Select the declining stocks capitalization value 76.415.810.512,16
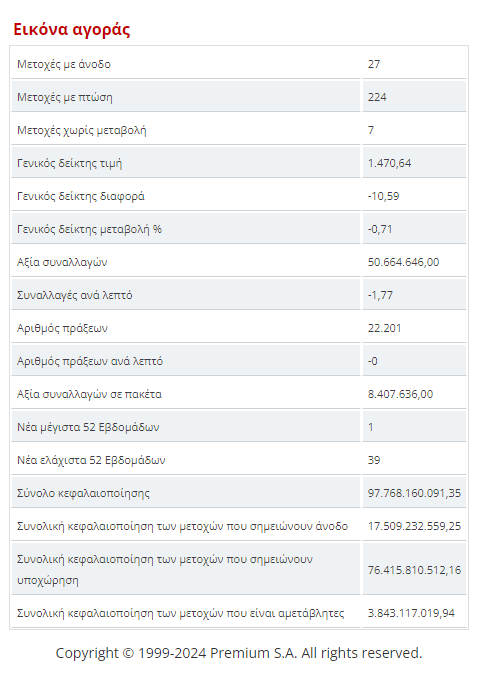The image size is (487, 674). click(x=414, y=570)
